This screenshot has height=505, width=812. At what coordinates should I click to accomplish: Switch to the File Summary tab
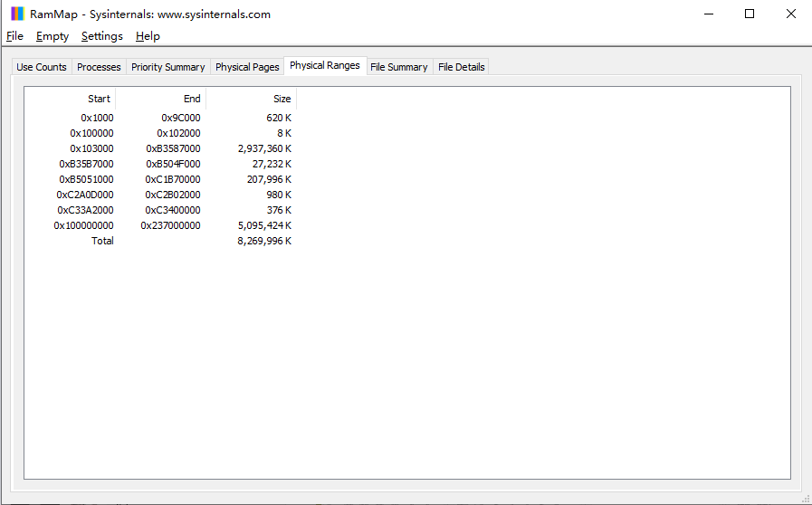pyautogui.click(x=398, y=67)
